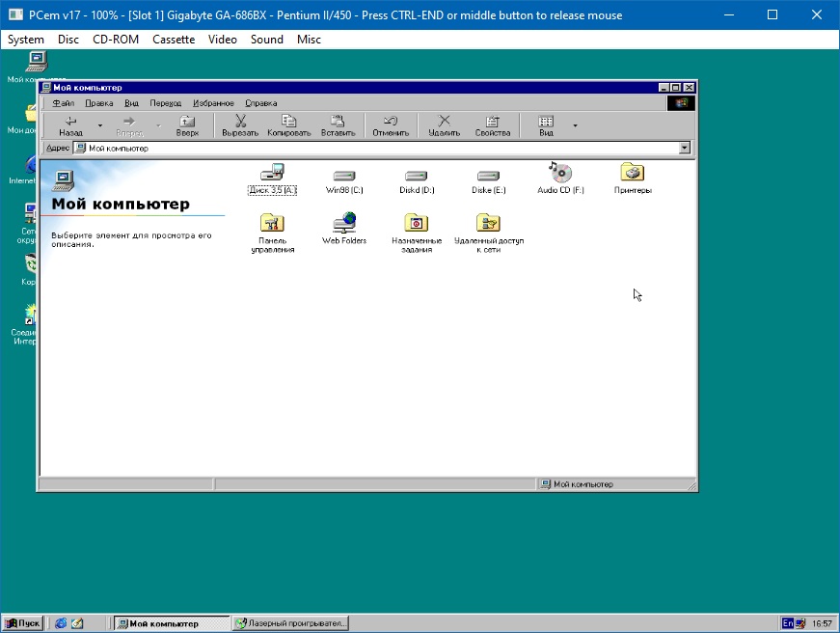Expand the address bar dropdown
Viewport: 840px width, 633px height.
tap(685, 149)
